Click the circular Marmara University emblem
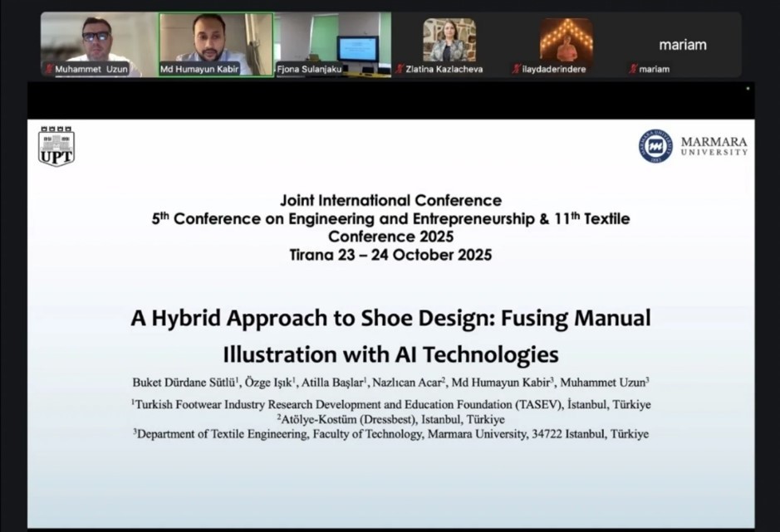The height and width of the screenshot is (532, 780). pos(655,146)
